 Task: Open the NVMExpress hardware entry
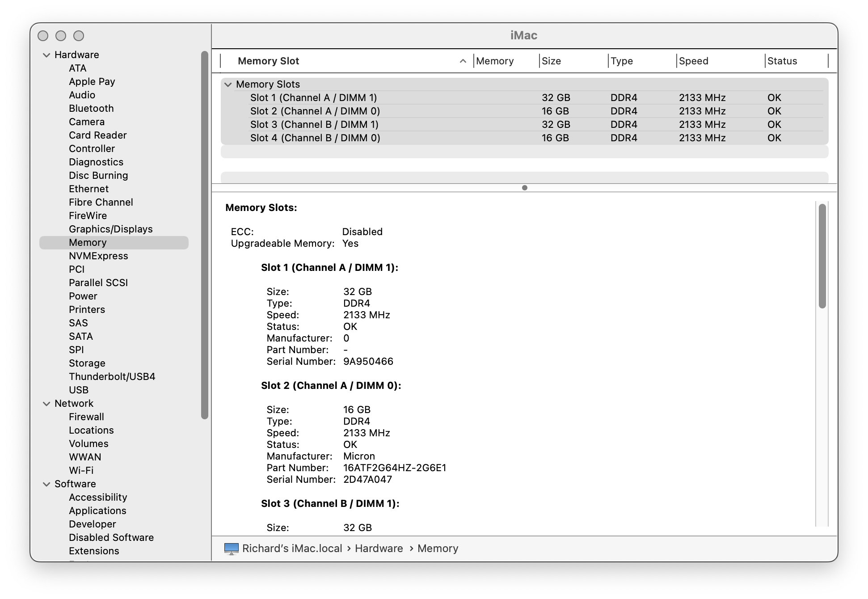click(x=98, y=256)
